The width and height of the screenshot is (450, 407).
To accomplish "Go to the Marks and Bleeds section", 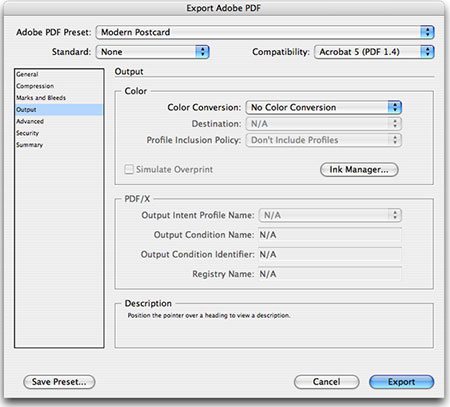I will pos(41,98).
